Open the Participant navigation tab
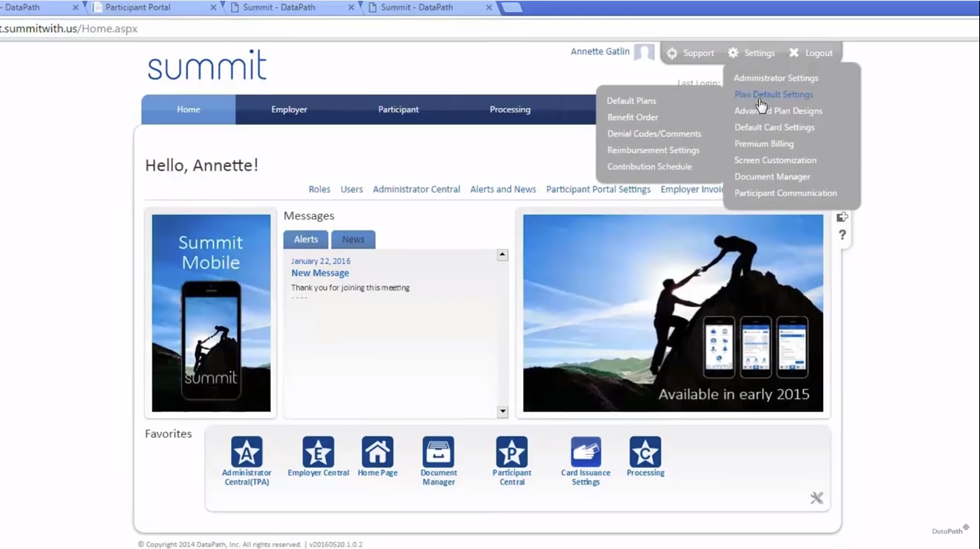 399,109
